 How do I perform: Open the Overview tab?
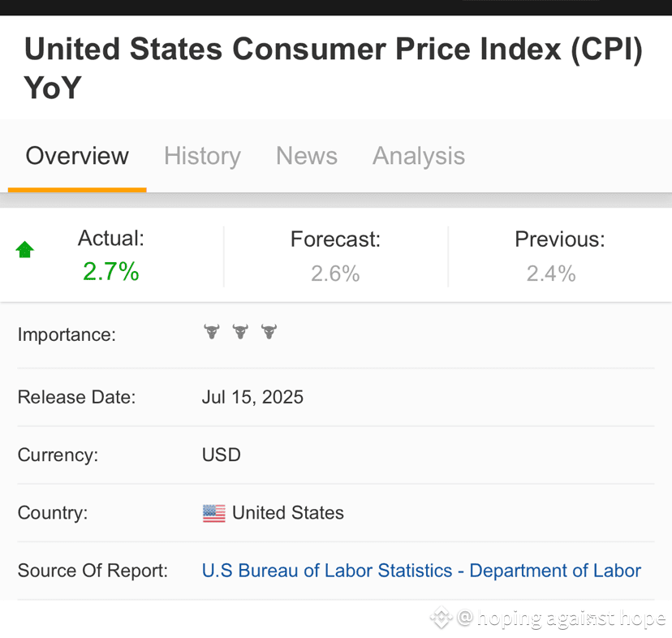[x=77, y=156]
